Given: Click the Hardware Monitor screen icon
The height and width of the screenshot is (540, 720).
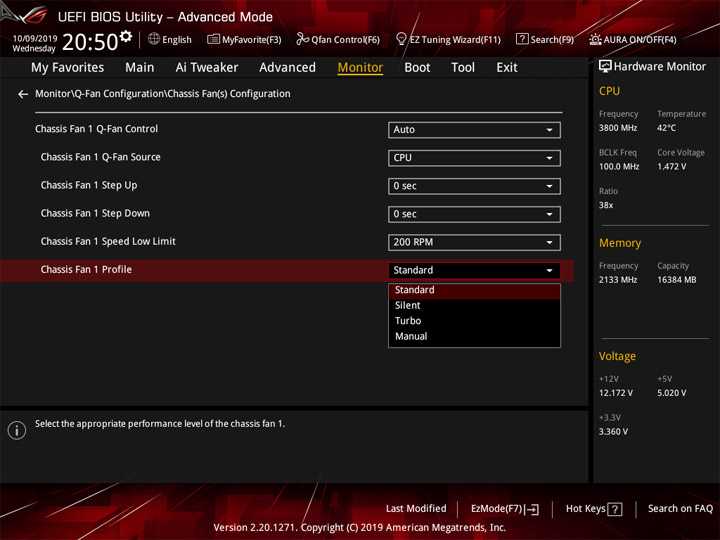Looking at the screenshot, I should pos(605,66).
